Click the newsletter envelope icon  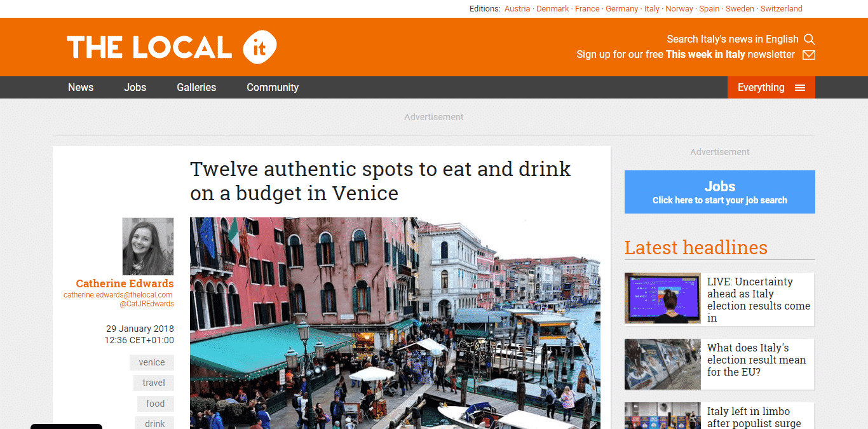[x=809, y=55]
